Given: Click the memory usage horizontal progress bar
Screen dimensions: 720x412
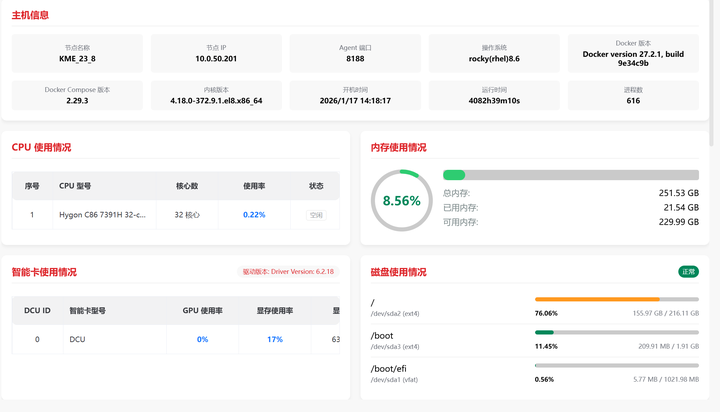Looking at the screenshot, I should (571, 175).
